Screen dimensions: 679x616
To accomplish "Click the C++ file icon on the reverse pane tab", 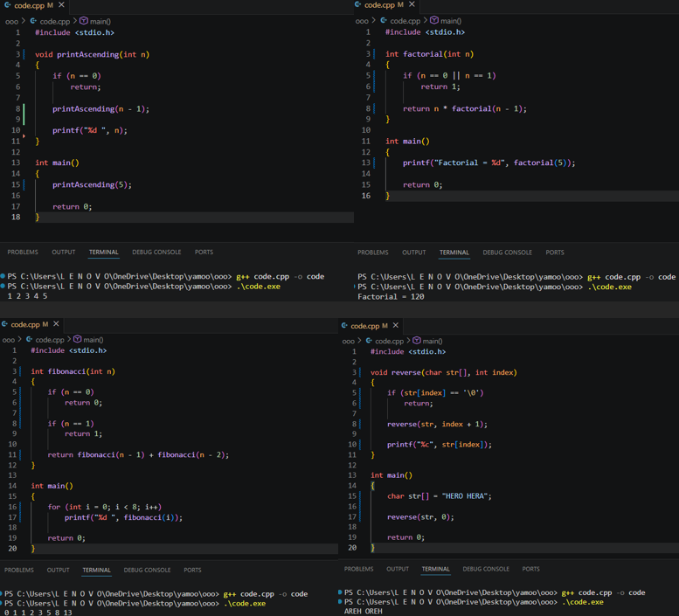I will coord(344,326).
